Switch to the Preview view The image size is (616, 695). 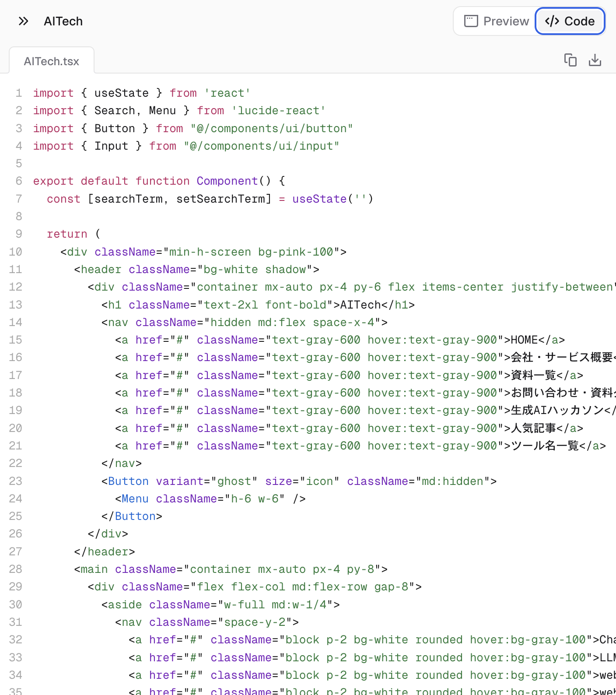pos(497,21)
